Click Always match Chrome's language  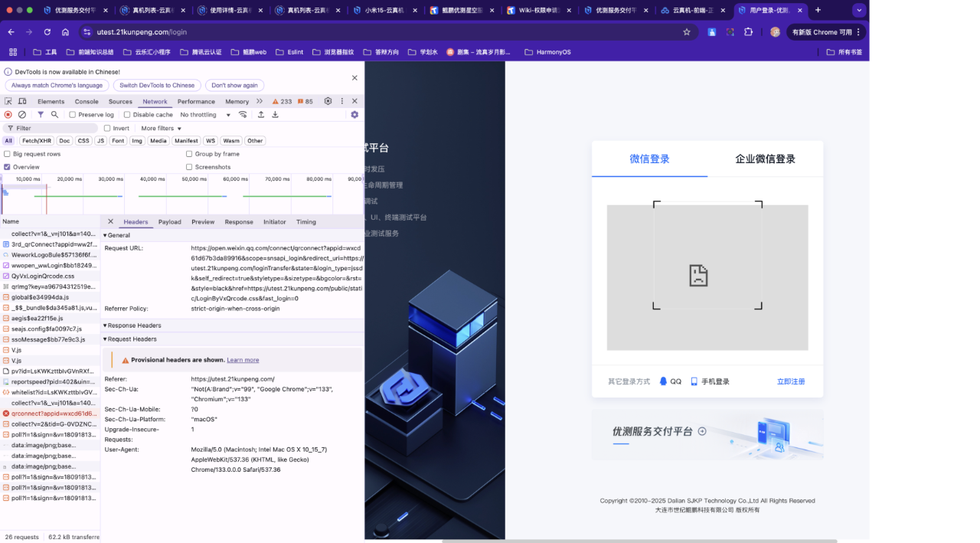click(57, 85)
